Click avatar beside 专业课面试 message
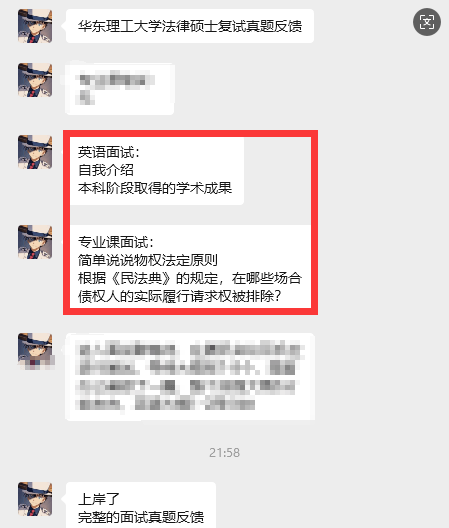Screen dimensions: 449x528 (x=35, y=242)
